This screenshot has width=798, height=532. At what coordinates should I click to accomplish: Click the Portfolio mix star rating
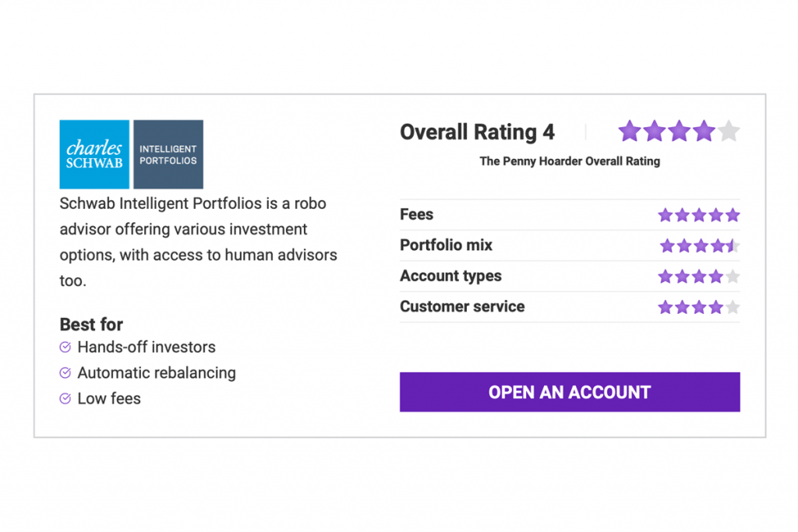click(699, 246)
